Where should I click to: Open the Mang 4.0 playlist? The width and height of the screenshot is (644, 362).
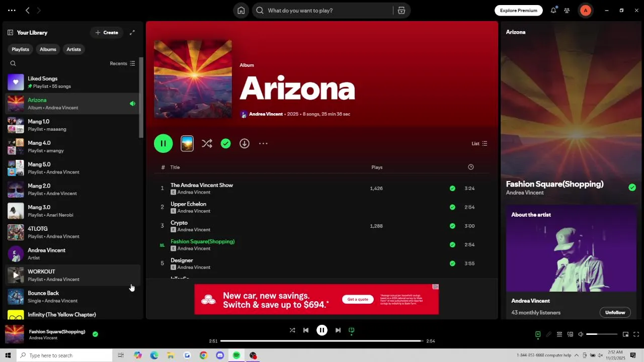(71, 146)
